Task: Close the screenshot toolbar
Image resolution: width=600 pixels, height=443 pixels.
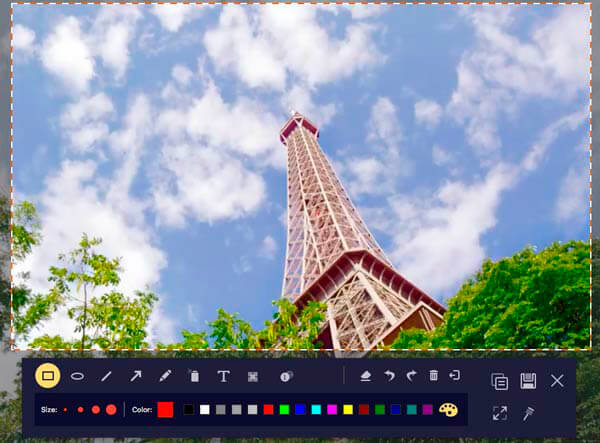Action: 557,381
